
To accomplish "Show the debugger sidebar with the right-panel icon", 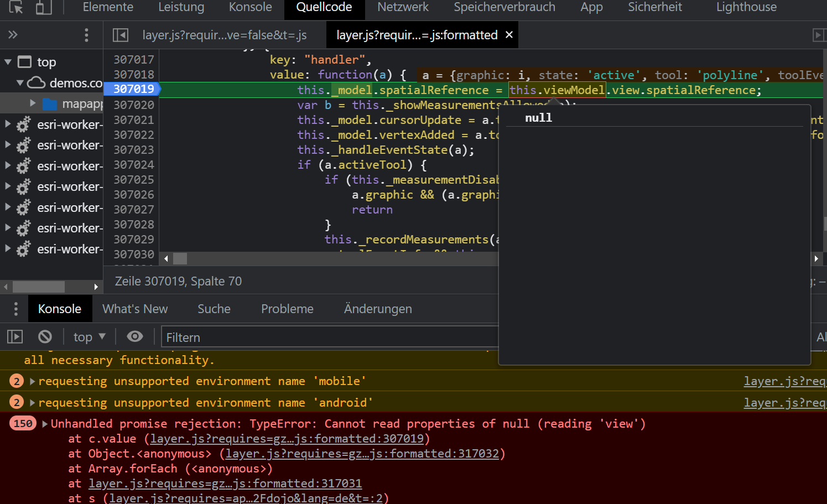I will (819, 34).
